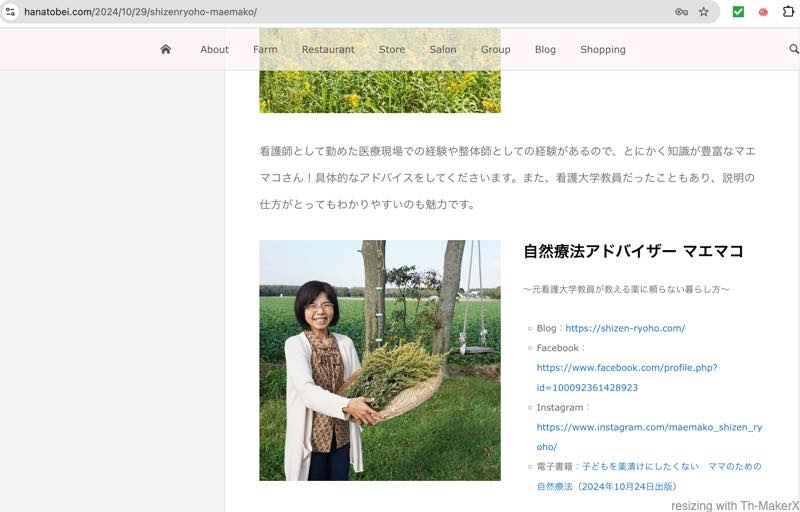800x512 pixels.
Task: Click the yellow flower field image
Action: pos(380,70)
